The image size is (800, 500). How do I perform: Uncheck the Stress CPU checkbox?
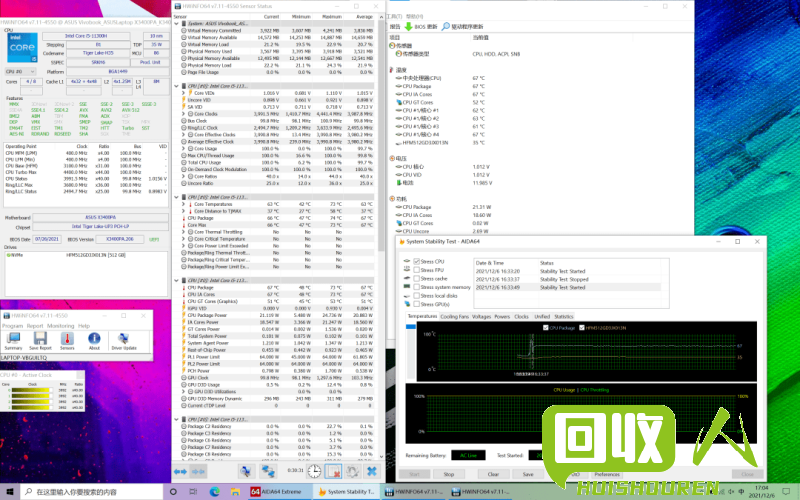pos(417,261)
